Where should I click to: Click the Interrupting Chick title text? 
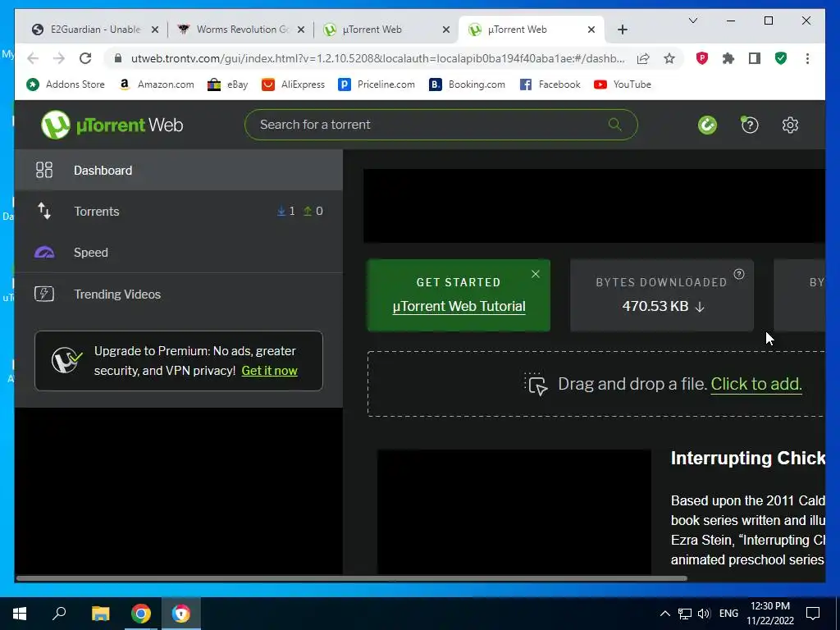[x=748, y=458]
